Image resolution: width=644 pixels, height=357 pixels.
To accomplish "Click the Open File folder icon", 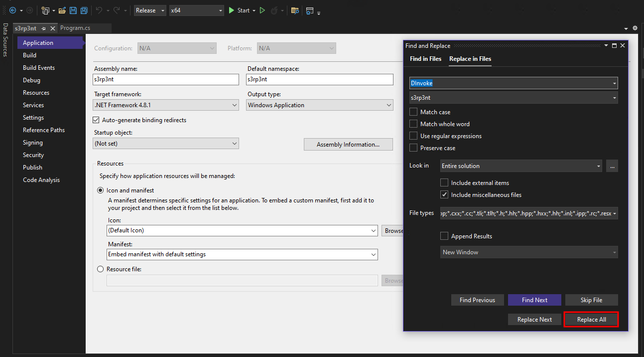I will 62,10.
